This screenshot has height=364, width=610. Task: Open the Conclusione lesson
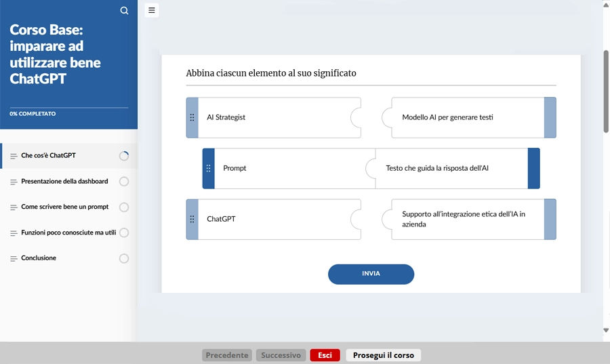pyautogui.click(x=69, y=258)
